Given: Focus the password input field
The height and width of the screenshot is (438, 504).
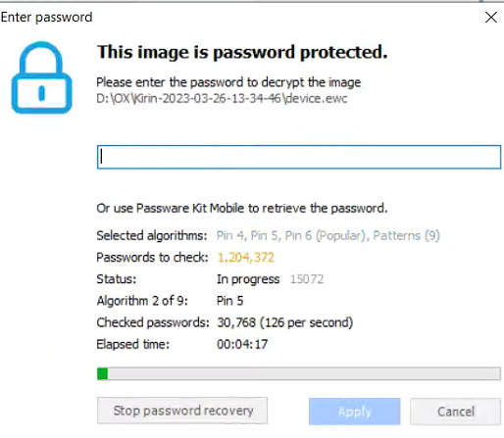Looking at the screenshot, I should 299,157.
